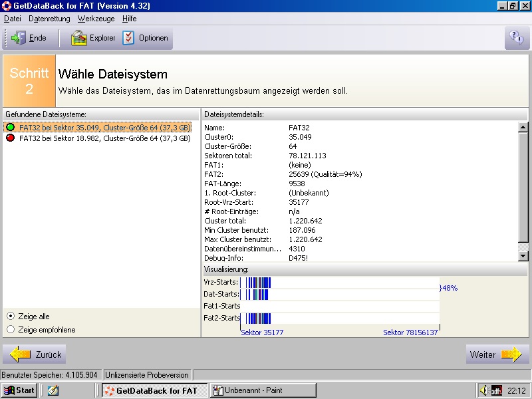Click Unlizensierte Probeversion status entry
Image resolution: width=532 pixels, height=399 pixels.
point(146,375)
